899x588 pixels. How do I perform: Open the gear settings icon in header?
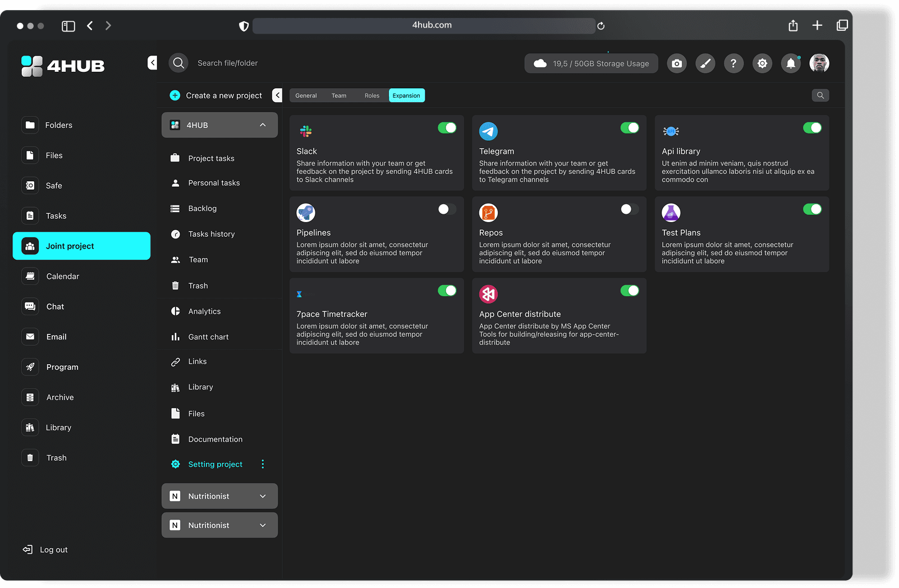click(x=762, y=63)
